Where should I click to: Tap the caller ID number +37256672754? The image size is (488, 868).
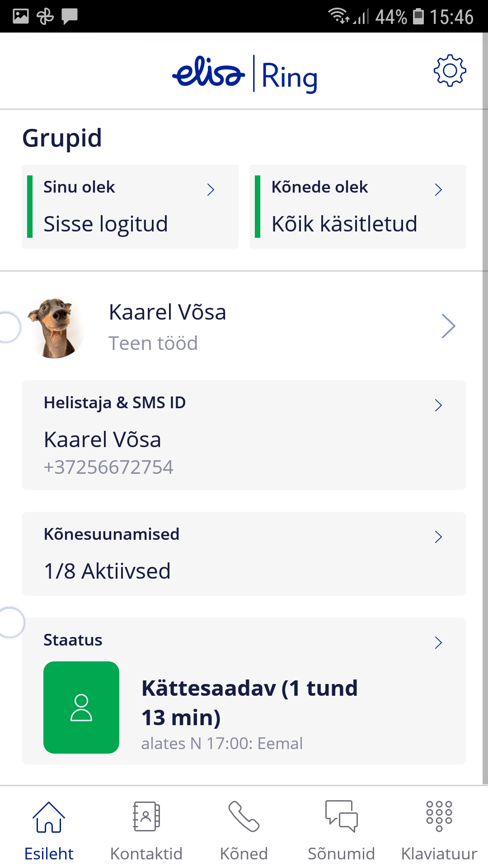pos(108,467)
